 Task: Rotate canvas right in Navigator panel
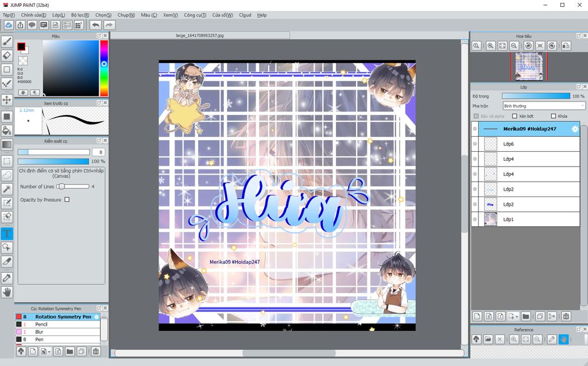coord(552,46)
